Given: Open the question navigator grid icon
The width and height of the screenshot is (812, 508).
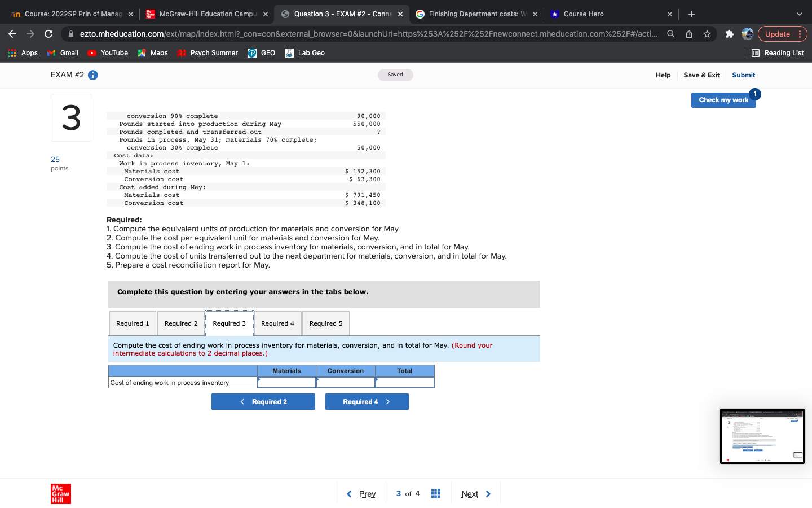Looking at the screenshot, I should click(435, 493).
